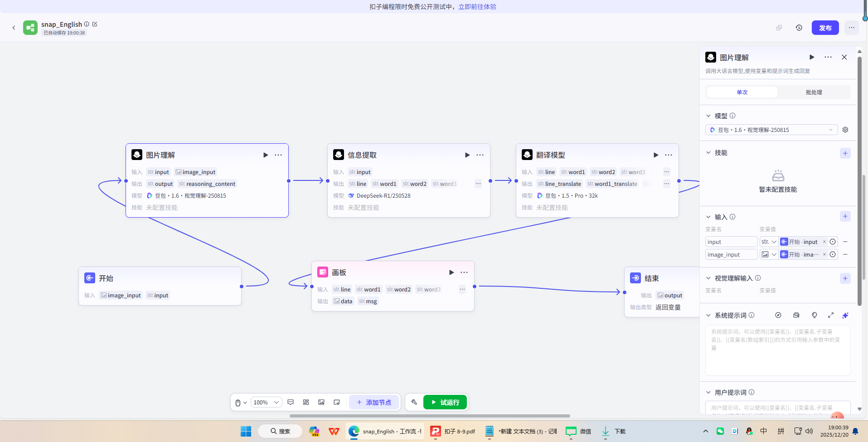
Task: Click the compass icon in 系统提示词
Action: coord(778,315)
